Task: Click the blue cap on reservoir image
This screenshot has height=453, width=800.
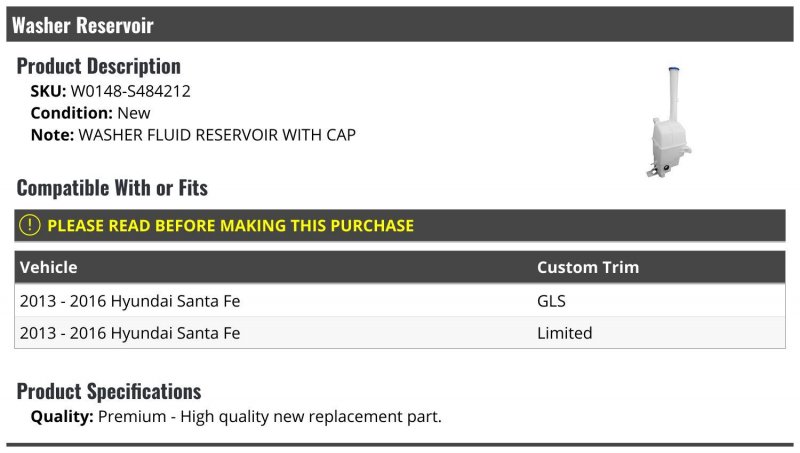Action: (673, 69)
